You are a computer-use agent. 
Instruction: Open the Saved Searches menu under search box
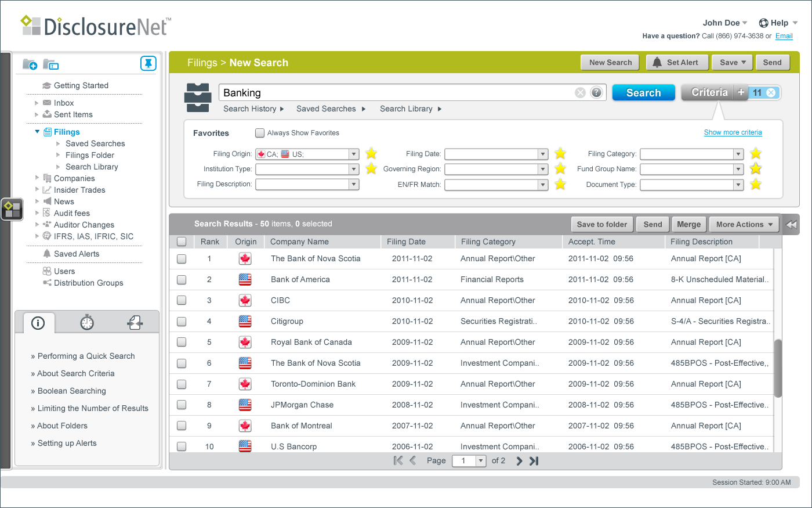tap(331, 109)
